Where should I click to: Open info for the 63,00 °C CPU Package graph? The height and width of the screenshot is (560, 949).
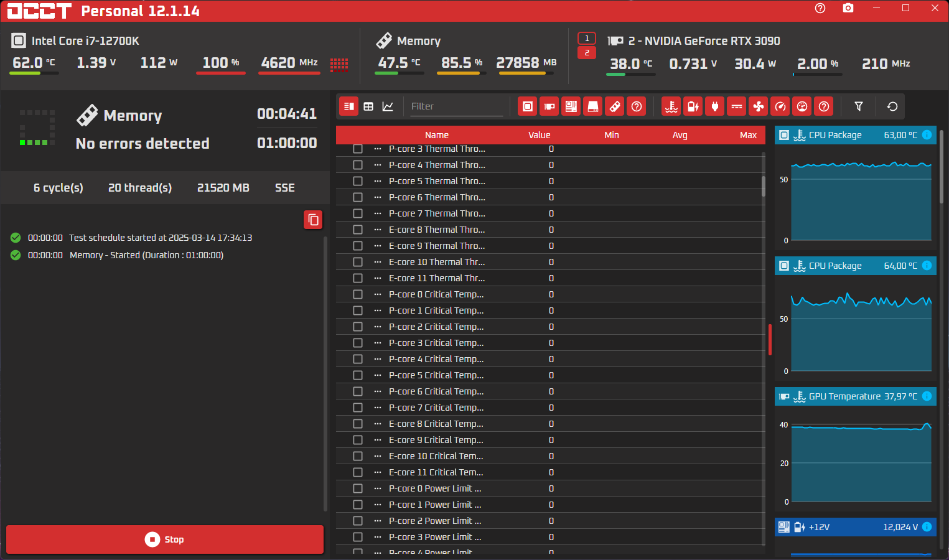[x=927, y=135]
